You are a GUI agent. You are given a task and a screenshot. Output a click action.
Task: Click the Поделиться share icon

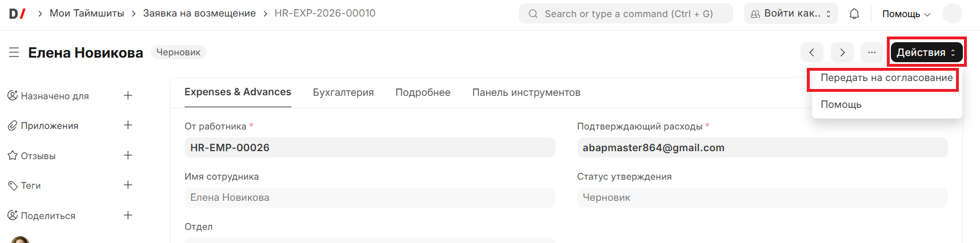point(13,215)
